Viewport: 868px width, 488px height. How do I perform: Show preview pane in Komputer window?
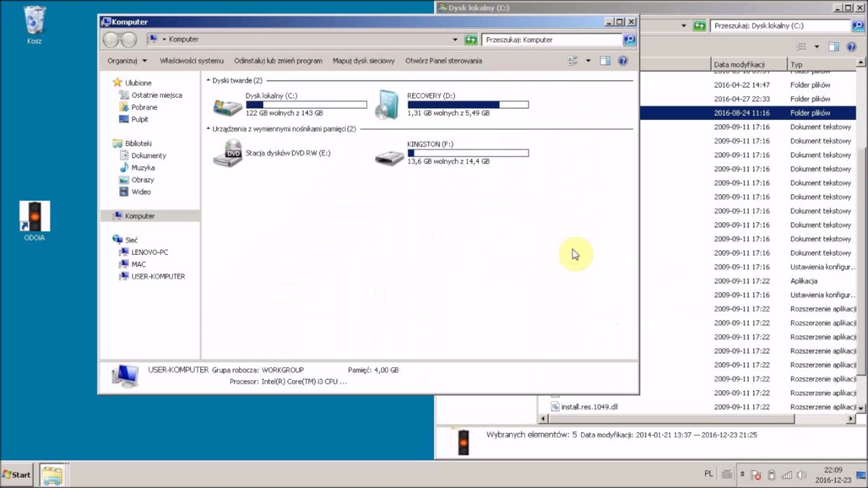pos(605,61)
